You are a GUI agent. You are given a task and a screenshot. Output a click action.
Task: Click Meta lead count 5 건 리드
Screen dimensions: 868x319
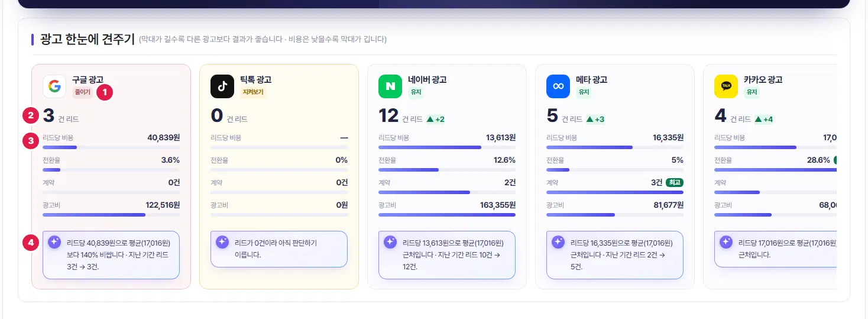pos(564,116)
